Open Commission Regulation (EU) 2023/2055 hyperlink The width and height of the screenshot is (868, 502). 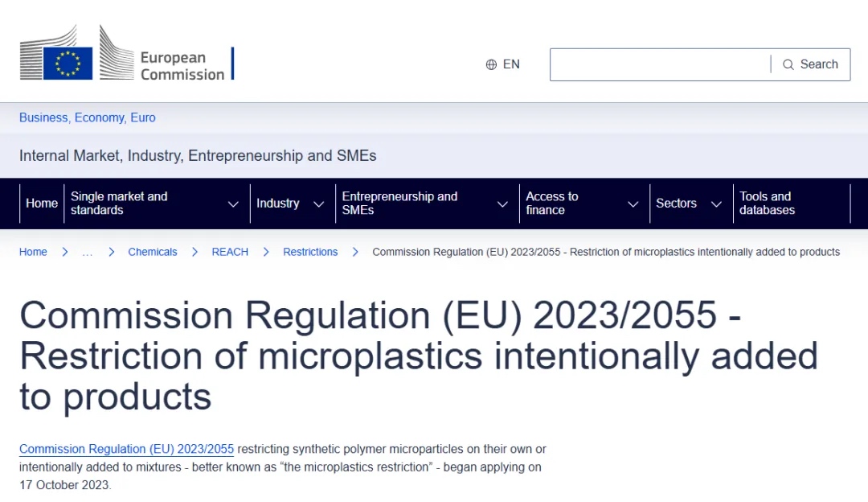pyautogui.click(x=126, y=449)
